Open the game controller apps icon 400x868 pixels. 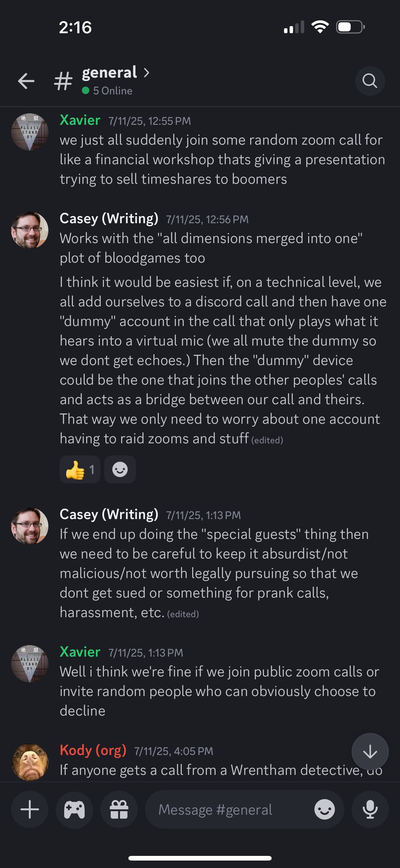point(74,809)
